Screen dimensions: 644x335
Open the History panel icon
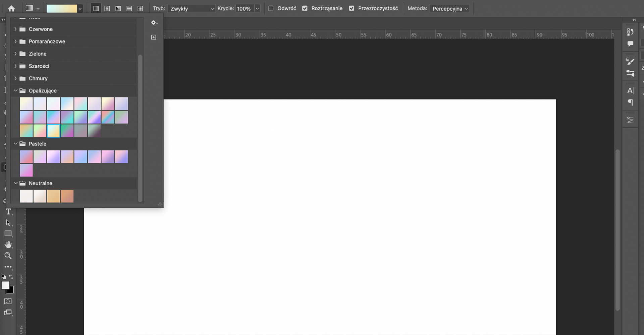630,32
